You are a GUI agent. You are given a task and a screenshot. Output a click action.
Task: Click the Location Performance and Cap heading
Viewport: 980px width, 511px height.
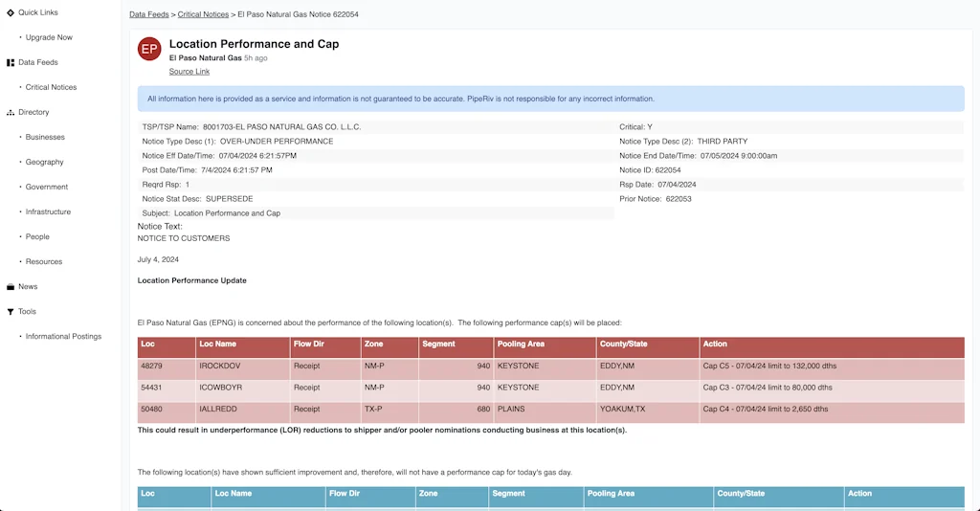[255, 44]
